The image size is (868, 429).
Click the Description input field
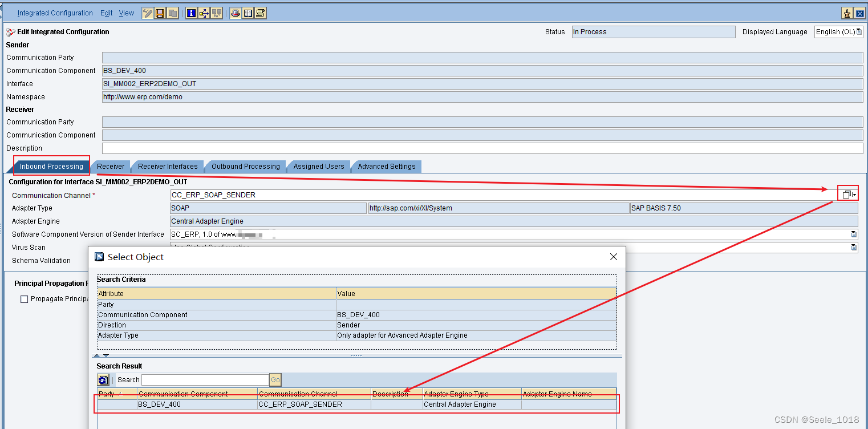click(x=482, y=148)
